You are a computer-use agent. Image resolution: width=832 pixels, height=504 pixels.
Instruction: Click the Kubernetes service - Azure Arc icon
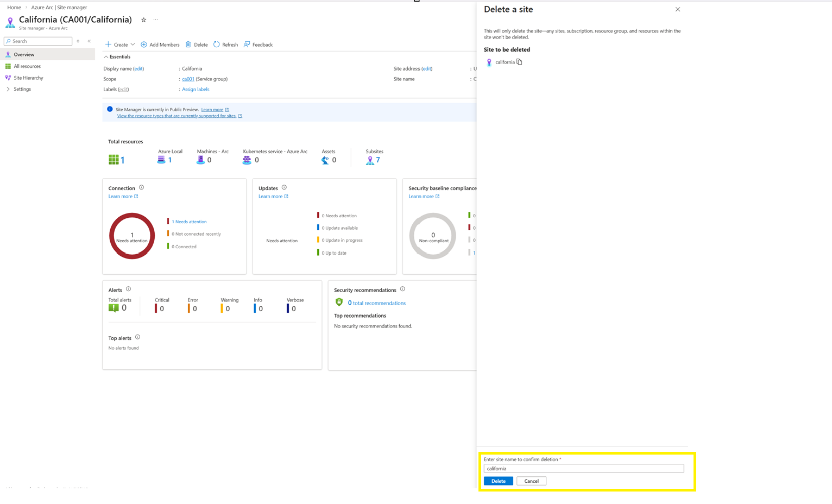(247, 160)
